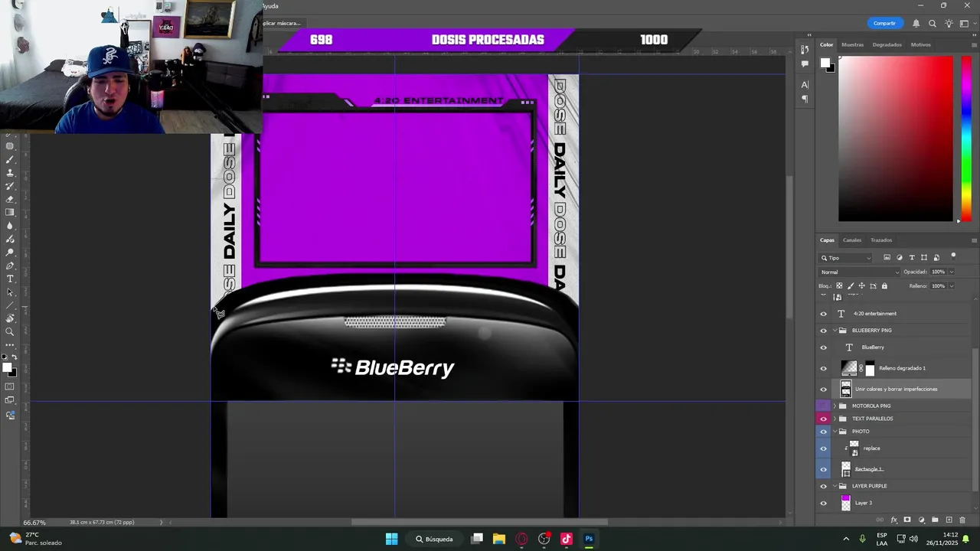Select the Brush tool in the toolbar
Screen dimensions: 980x551
tap(10, 160)
